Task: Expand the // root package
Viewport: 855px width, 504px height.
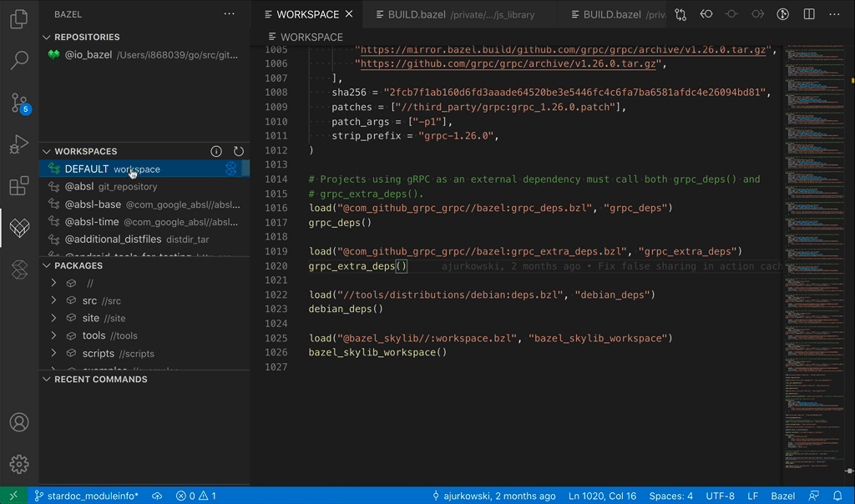Action: tap(53, 283)
